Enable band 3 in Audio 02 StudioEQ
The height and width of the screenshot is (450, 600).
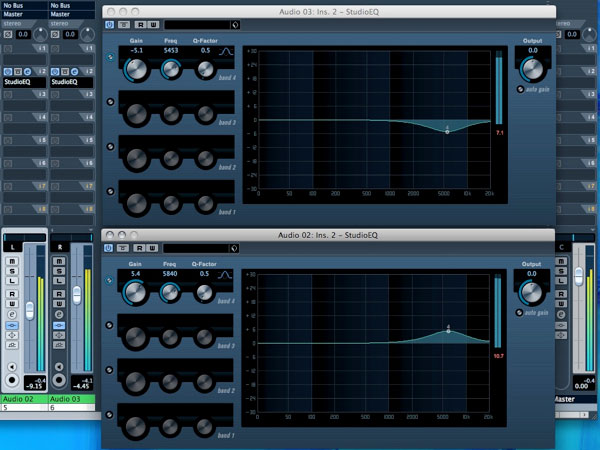coord(109,325)
